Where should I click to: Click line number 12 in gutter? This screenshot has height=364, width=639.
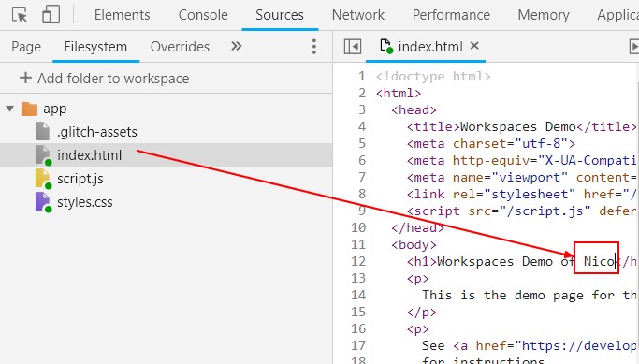pos(358,261)
